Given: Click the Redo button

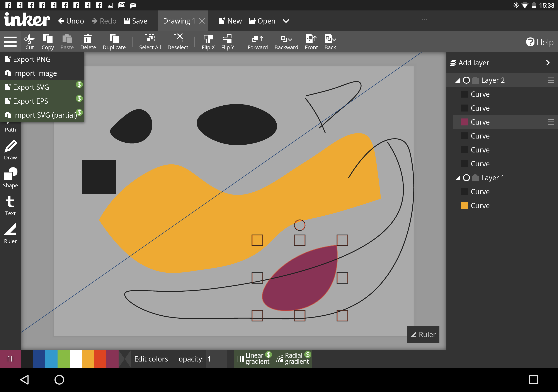Looking at the screenshot, I should [104, 21].
